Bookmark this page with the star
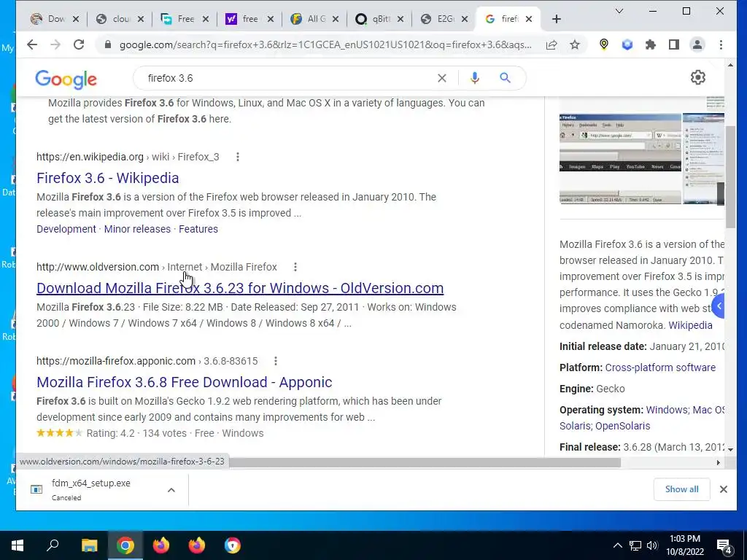The image size is (747, 560). click(575, 44)
